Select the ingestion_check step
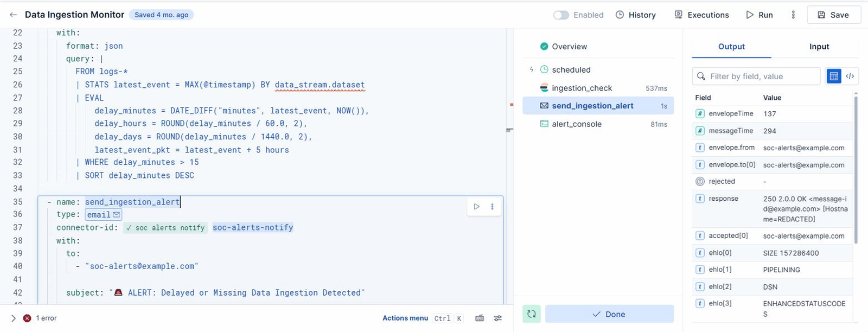Screen dimensions: 868x332 click(598, 88)
